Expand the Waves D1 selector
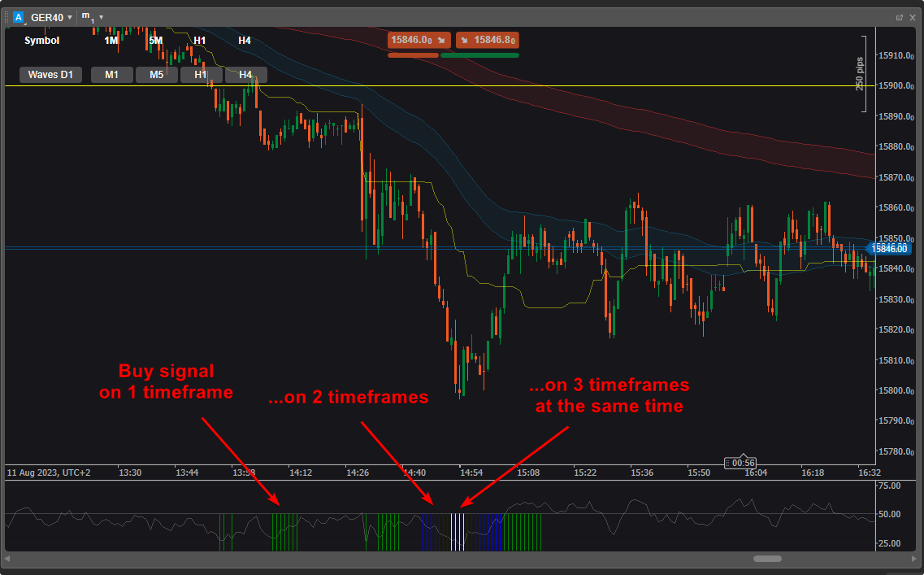924x575 pixels. click(x=50, y=75)
